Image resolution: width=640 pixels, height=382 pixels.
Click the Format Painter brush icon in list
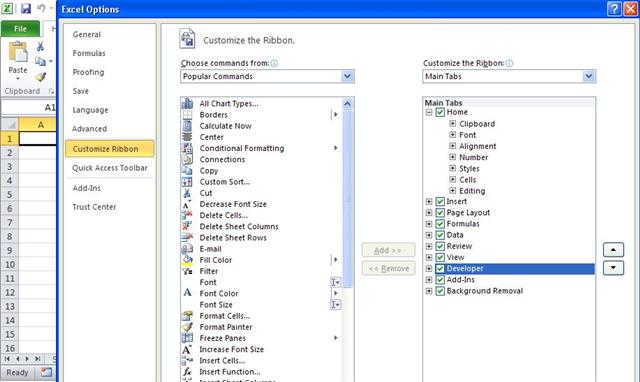pos(187,327)
